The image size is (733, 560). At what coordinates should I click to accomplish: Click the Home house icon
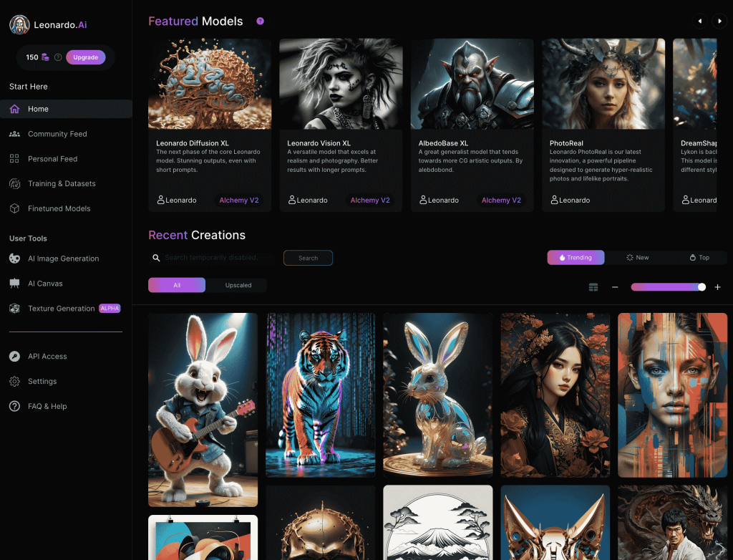click(14, 109)
